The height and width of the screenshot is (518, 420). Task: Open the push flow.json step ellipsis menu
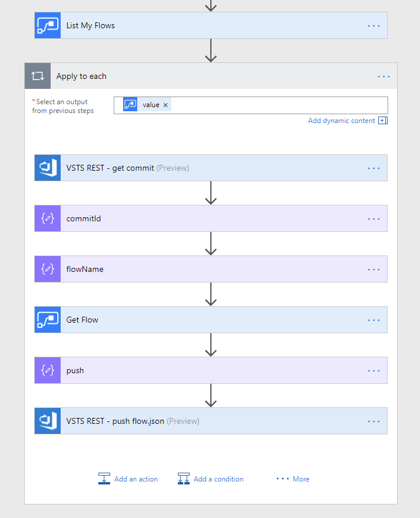tap(373, 421)
